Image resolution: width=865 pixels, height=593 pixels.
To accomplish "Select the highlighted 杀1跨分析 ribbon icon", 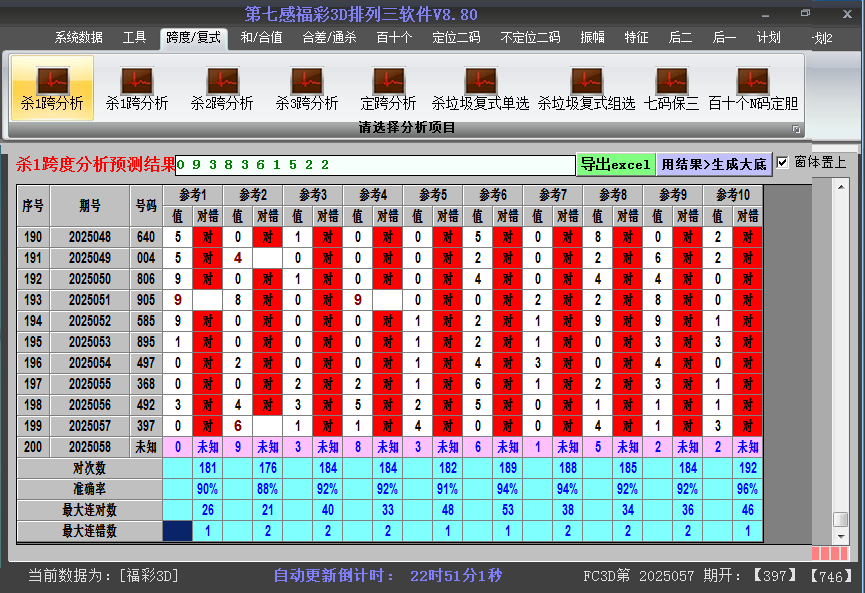I will [52, 88].
